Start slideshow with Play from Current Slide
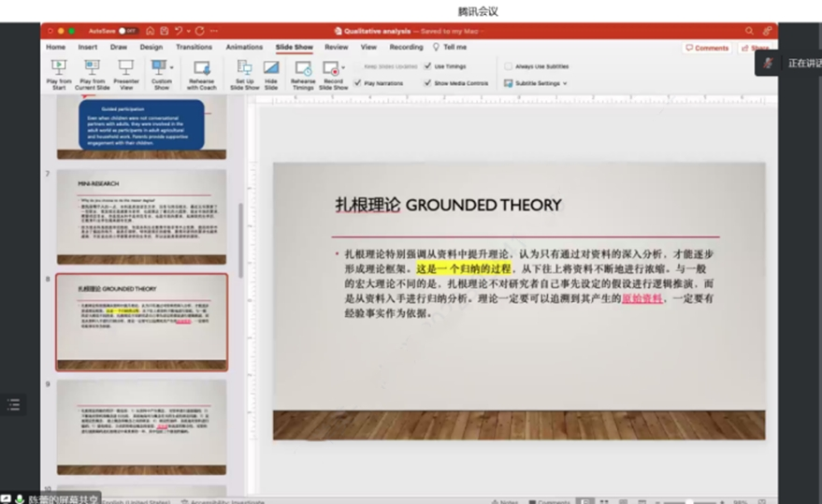The width and height of the screenshot is (822, 504). coord(92,68)
